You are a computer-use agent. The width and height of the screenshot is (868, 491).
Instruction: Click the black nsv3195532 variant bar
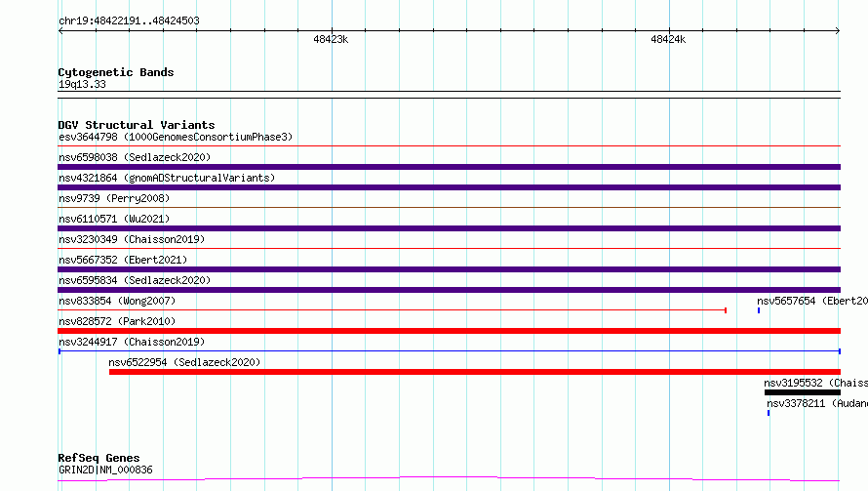click(x=803, y=392)
